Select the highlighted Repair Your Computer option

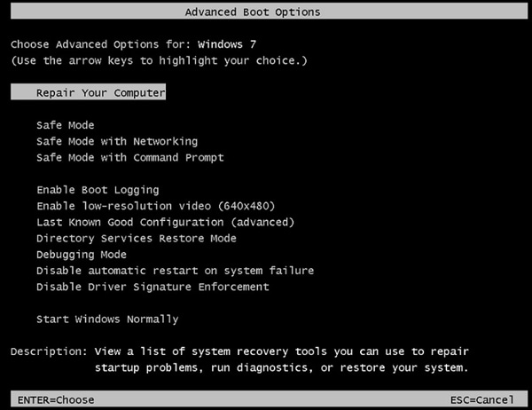click(100, 92)
